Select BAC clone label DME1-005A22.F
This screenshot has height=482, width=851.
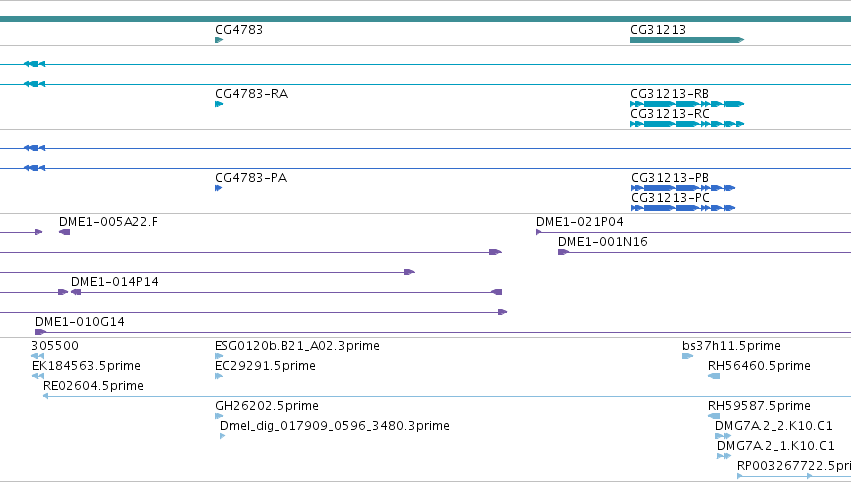tap(109, 222)
